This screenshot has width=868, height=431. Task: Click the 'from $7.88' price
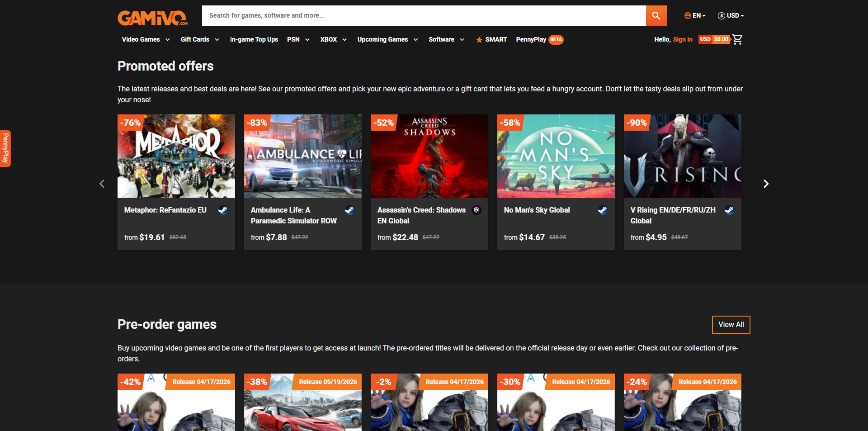click(269, 237)
